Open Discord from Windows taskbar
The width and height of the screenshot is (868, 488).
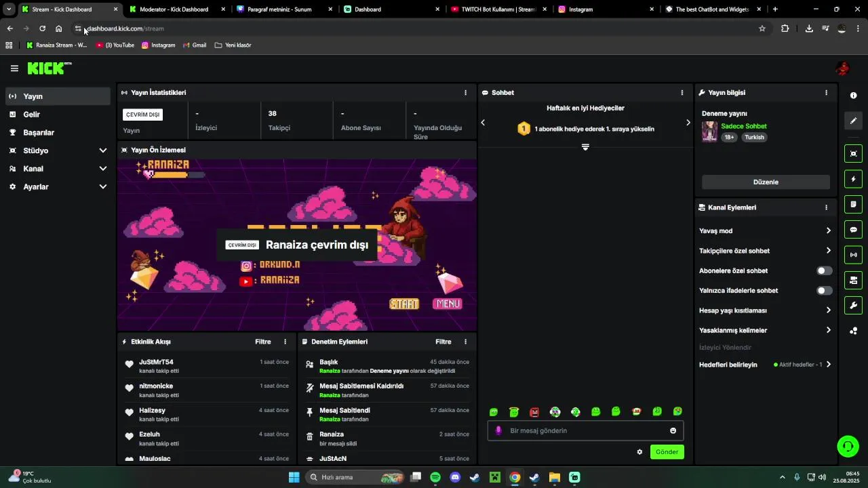[x=455, y=477]
